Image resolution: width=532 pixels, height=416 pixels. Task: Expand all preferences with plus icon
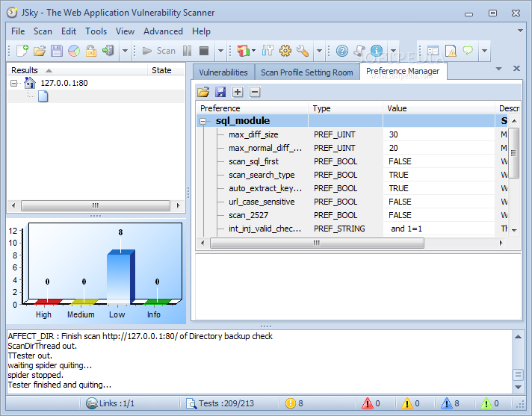point(238,92)
